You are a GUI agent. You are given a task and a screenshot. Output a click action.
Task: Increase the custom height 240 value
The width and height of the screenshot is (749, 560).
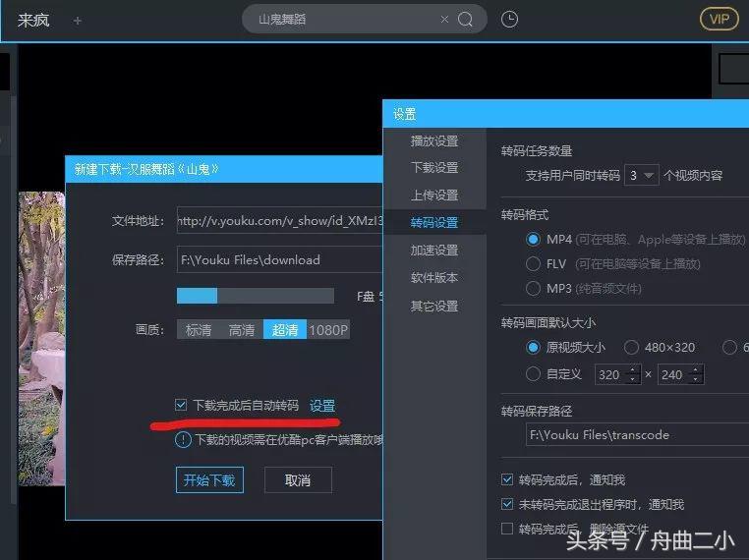pos(696,369)
